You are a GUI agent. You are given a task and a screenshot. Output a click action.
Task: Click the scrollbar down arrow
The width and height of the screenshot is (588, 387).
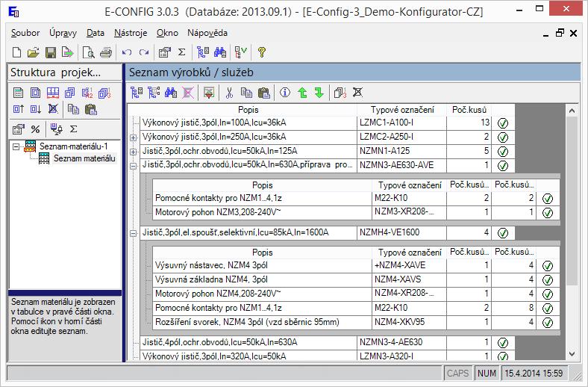(x=572, y=353)
